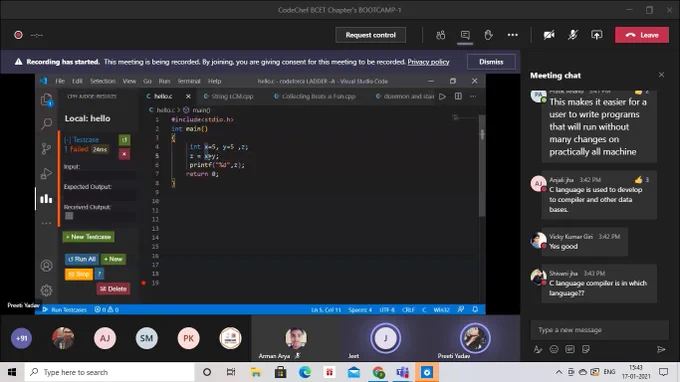This screenshot has width=680, height=382.
Task: Click the Run All button
Action: tap(82, 259)
